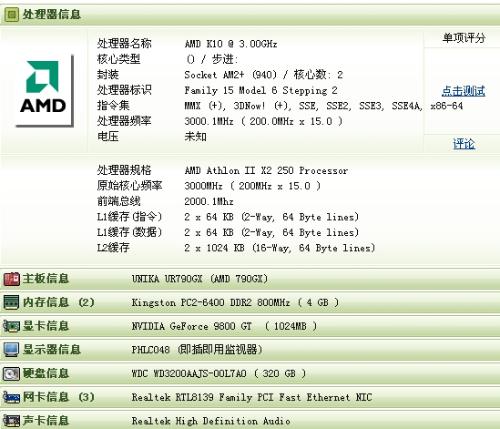This screenshot has height=429, width=500.
Task: Click the 原始核心频率 label
Action: (x=130, y=186)
